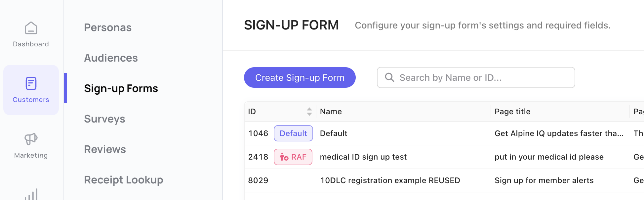This screenshot has height=200, width=644.
Task: Click the Name column header
Action: [x=331, y=112]
